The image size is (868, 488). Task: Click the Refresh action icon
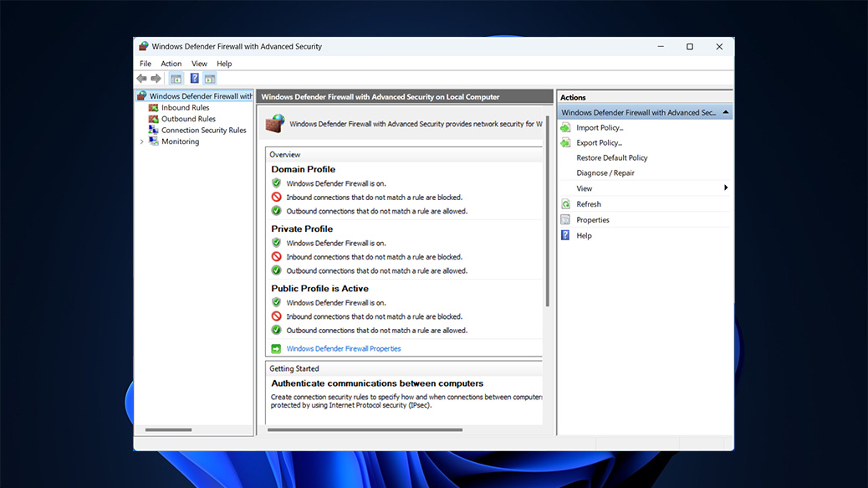pyautogui.click(x=565, y=204)
